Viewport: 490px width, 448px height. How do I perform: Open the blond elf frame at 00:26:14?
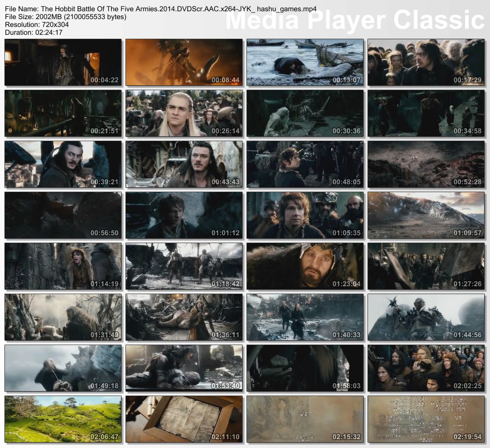click(184, 113)
